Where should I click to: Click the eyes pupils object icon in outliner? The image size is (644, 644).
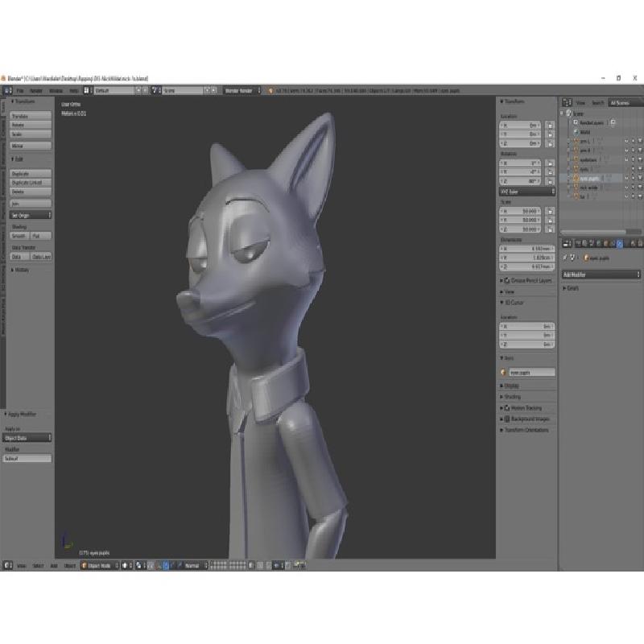(576, 178)
